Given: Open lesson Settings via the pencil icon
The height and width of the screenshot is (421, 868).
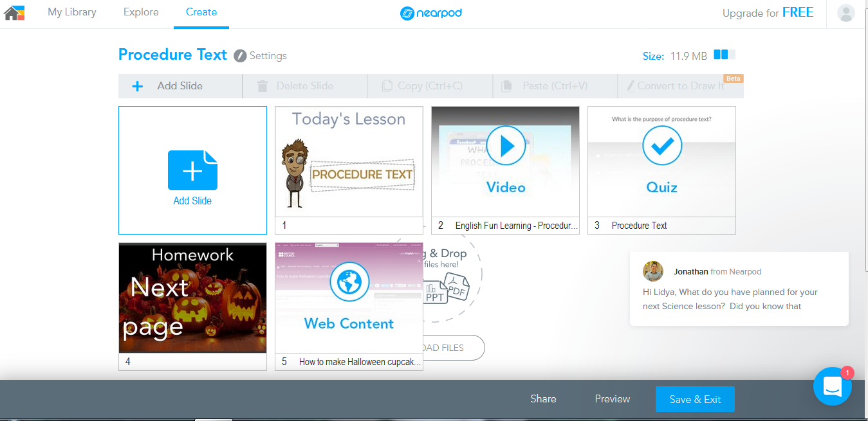Looking at the screenshot, I should pyautogui.click(x=239, y=55).
